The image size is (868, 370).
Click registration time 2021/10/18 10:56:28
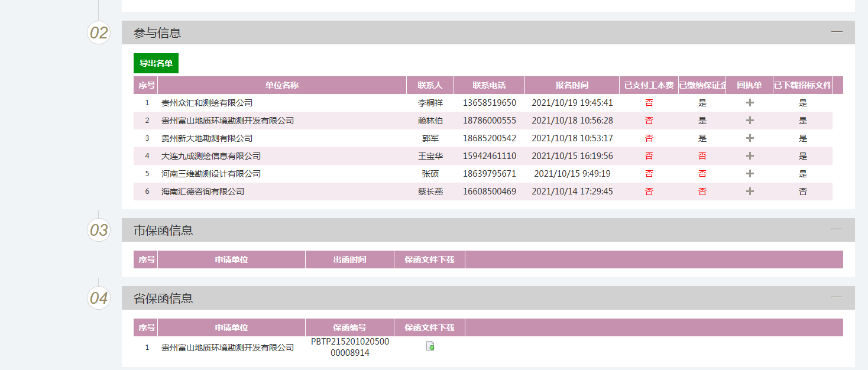(x=572, y=121)
